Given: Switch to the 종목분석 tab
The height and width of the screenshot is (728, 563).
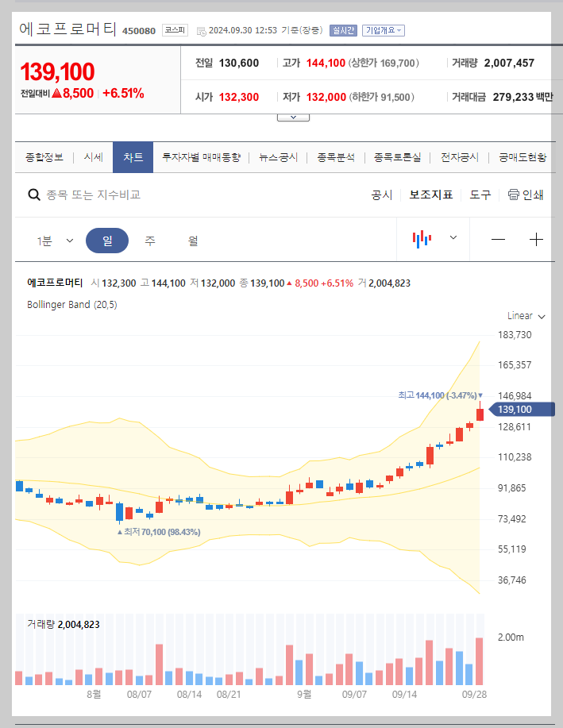Looking at the screenshot, I should pyautogui.click(x=334, y=156).
